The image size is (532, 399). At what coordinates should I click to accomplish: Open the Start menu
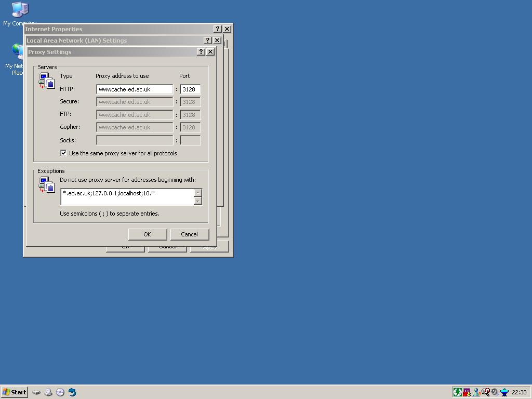point(14,392)
